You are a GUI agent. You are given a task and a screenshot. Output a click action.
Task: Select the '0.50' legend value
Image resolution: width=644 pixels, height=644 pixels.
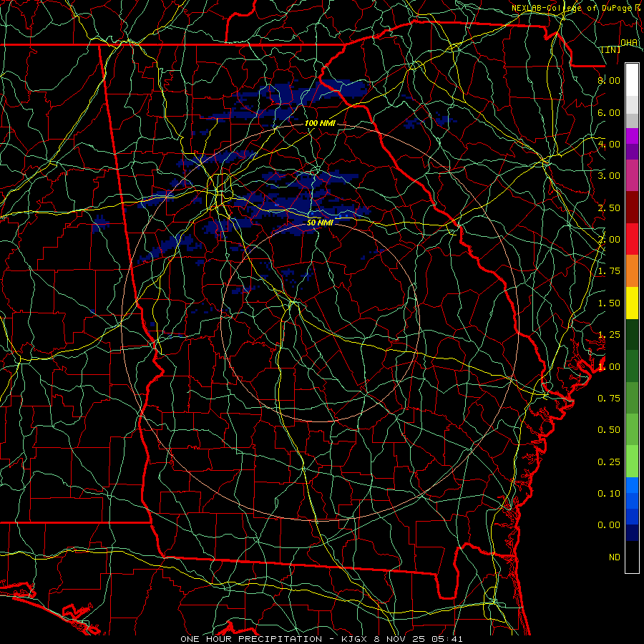point(609,430)
